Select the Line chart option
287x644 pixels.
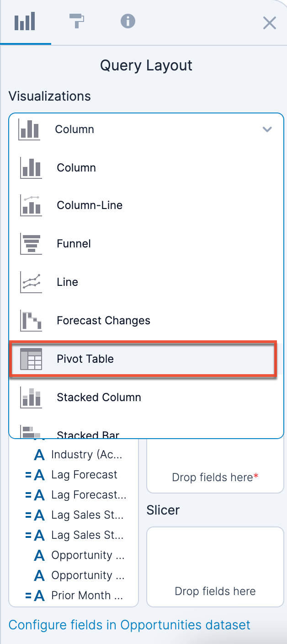67,282
